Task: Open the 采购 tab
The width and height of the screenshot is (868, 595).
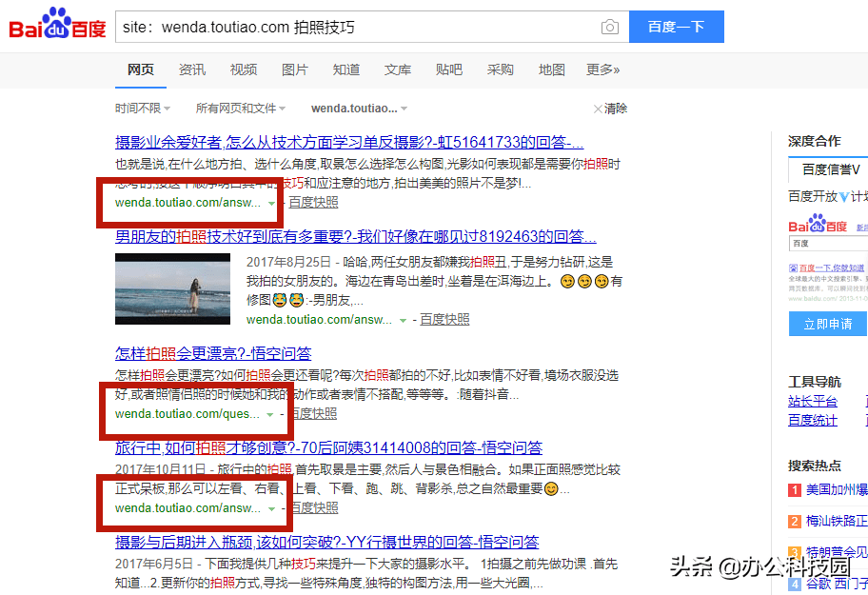Action: (501, 69)
